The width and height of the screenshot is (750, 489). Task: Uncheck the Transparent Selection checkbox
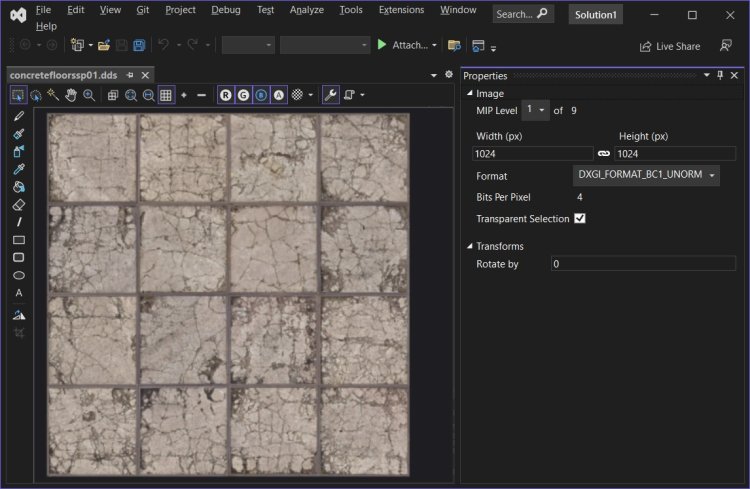(x=580, y=218)
